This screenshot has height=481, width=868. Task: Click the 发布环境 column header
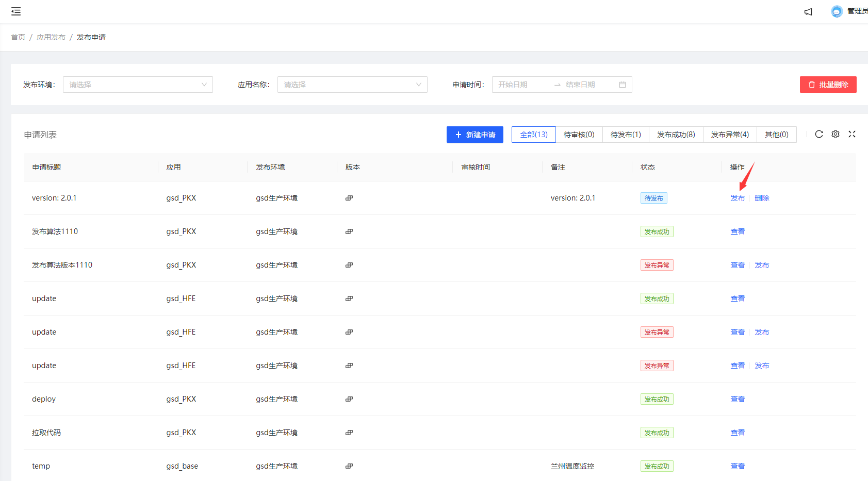[x=270, y=167]
